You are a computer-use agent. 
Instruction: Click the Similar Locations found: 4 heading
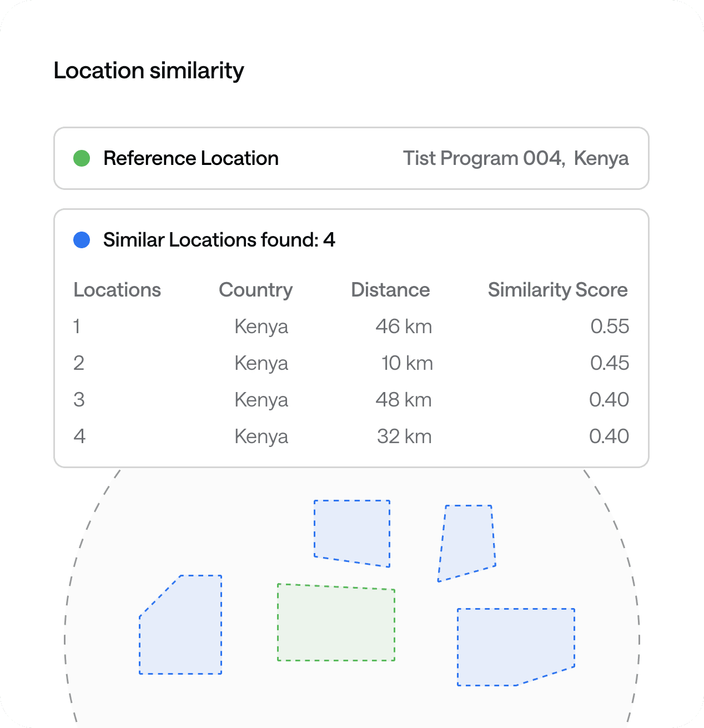[219, 240]
